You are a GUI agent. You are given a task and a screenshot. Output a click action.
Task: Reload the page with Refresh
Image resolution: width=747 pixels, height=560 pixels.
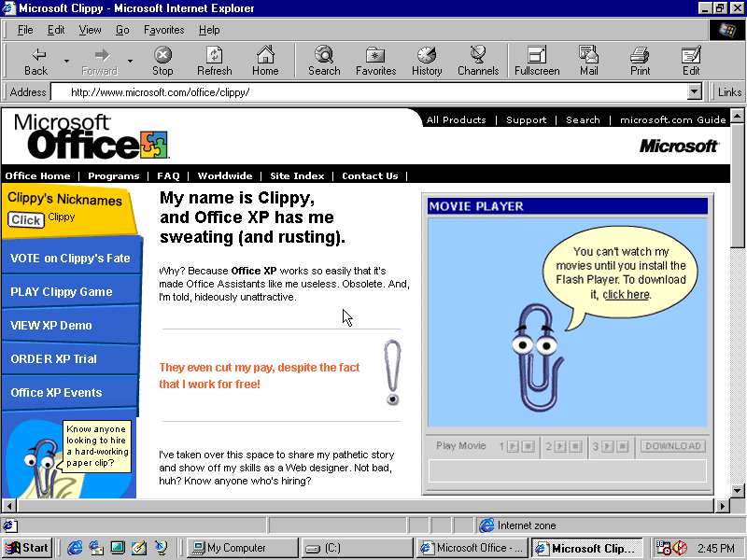pos(215,62)
